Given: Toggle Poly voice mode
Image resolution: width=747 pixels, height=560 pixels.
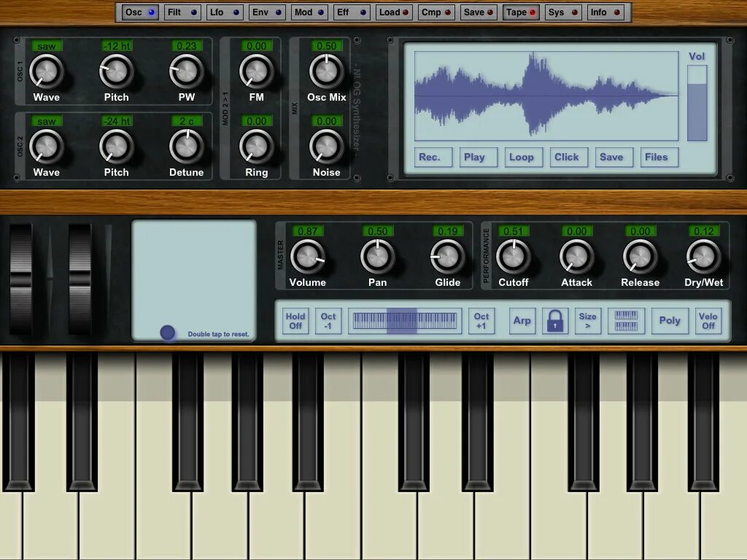Looking at the screenshot, I should tap(670, 321).
